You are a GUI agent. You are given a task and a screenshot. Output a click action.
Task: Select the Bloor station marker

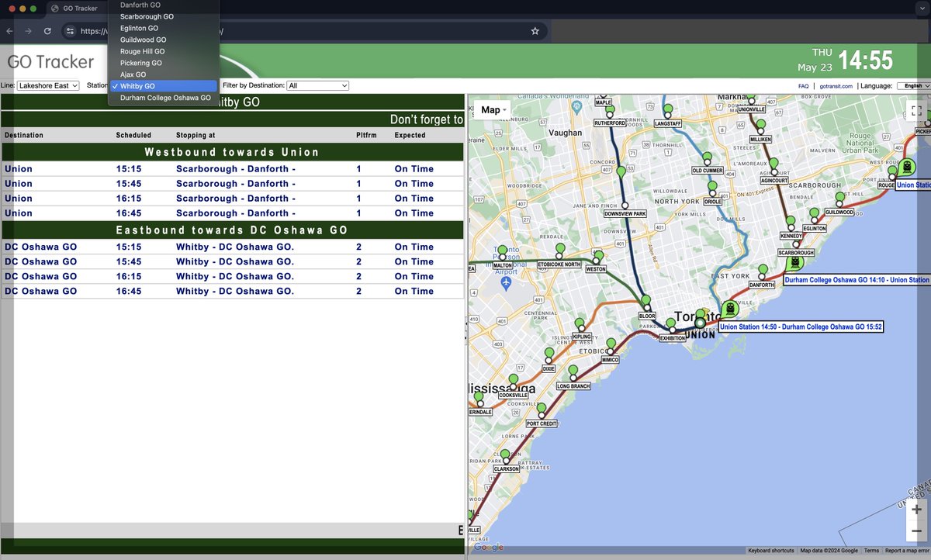click(646, 303)
